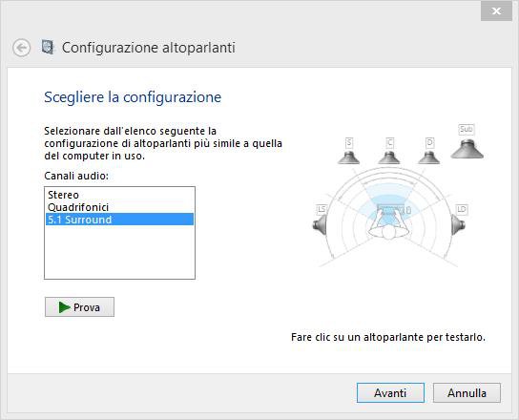Test the right surround speaker LD
Screen dimensions: 519x420
[458, 224]
